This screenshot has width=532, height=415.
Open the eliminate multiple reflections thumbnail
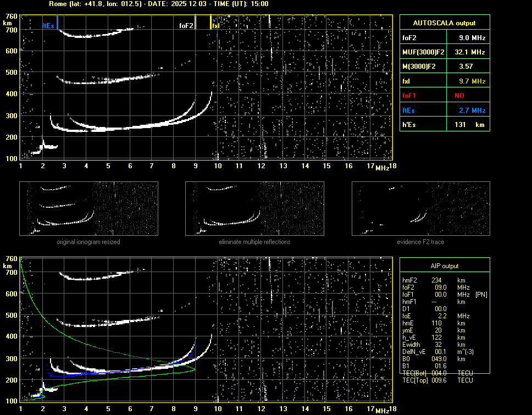tap(254, 209)
